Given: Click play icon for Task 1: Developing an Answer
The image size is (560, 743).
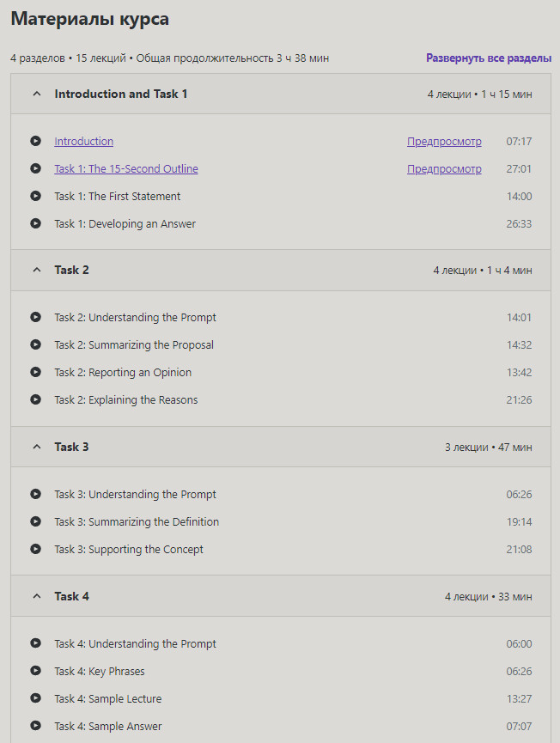Looking at the screenshot, I should pos(35,223).
